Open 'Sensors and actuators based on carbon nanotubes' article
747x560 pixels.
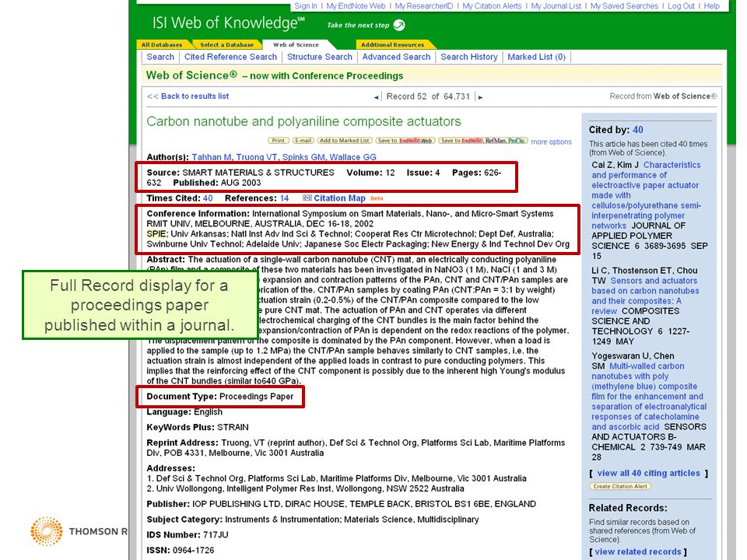coord(646,296)
